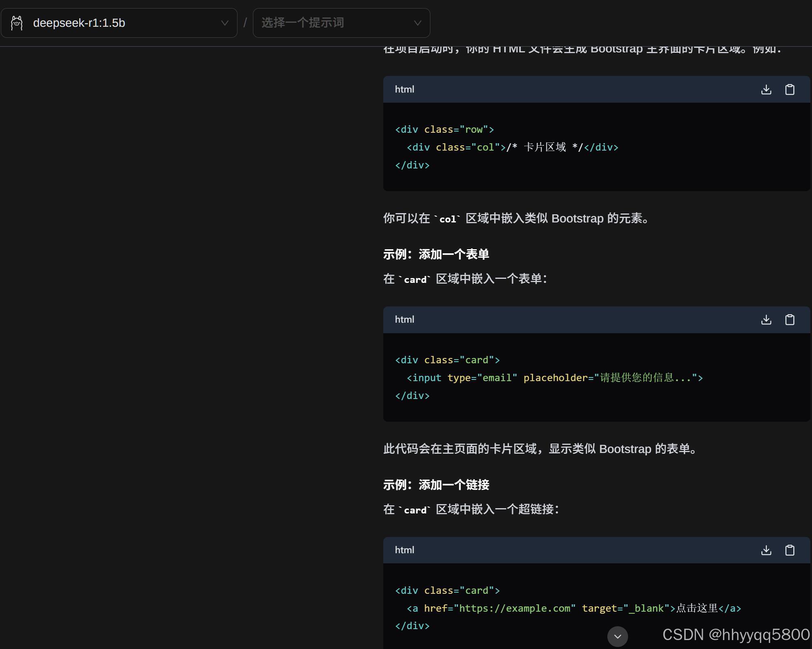Click the second code block html label
Screen dimensions: 812x649
[404, 320]
